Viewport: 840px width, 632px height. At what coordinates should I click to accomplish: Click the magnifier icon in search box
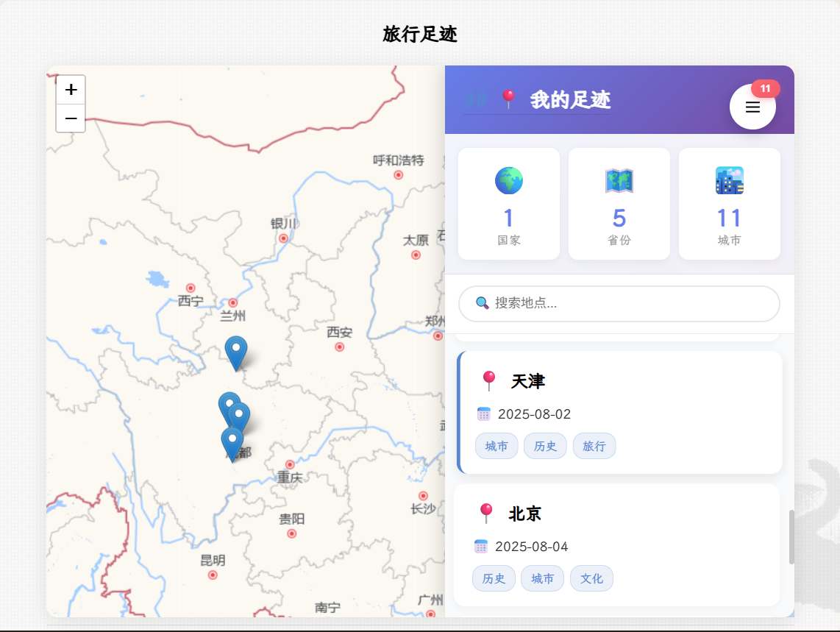coord(482,303)
